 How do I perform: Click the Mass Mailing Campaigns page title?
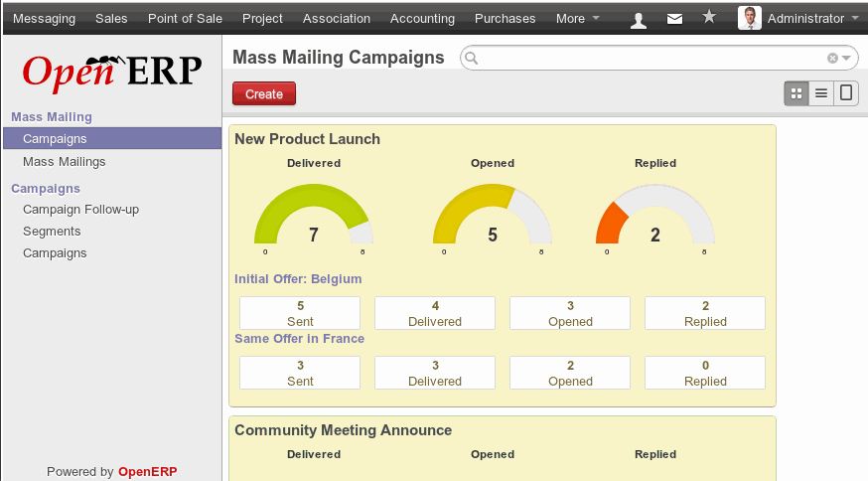[339, 58]
